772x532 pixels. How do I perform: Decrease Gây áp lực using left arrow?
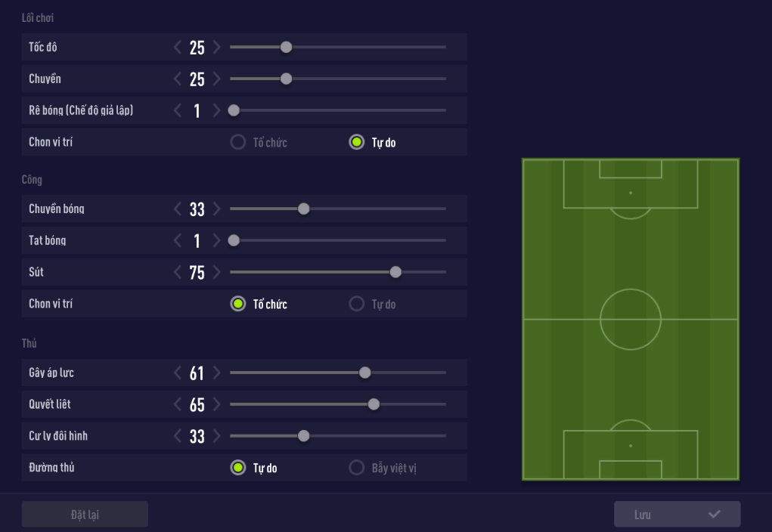pos(178,373)
